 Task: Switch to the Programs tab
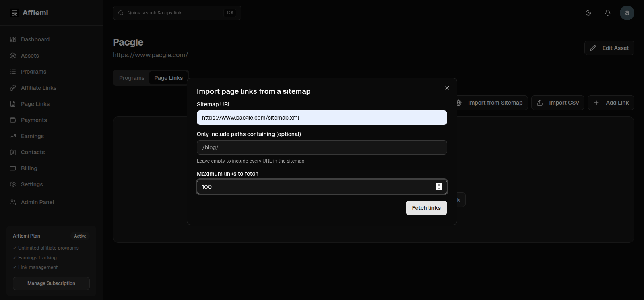point(132,78)
